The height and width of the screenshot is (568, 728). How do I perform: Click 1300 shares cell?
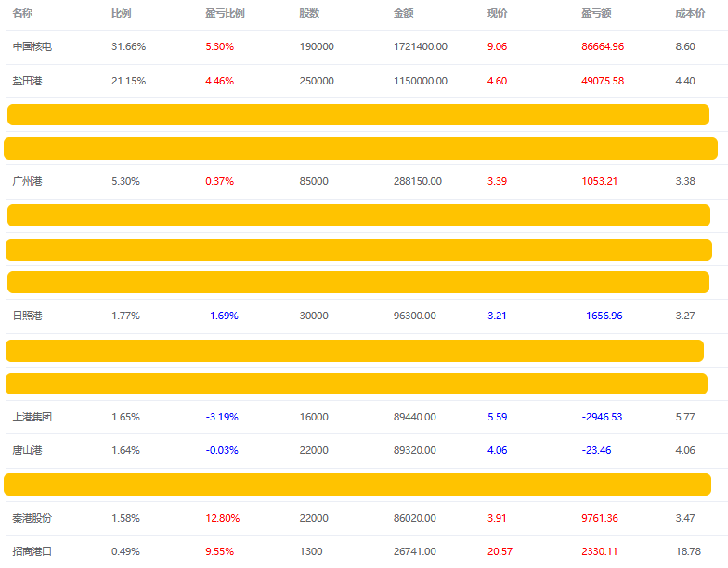tap(311, 551)
